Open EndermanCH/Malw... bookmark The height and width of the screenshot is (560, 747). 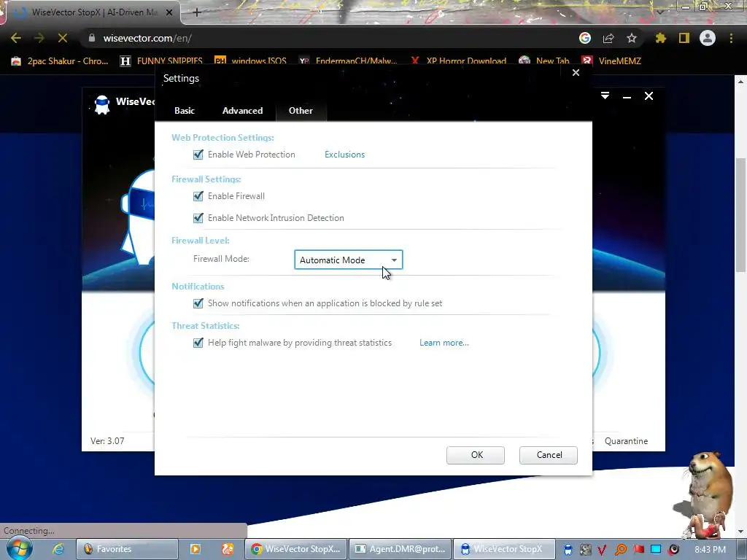(x=348, y=61)
